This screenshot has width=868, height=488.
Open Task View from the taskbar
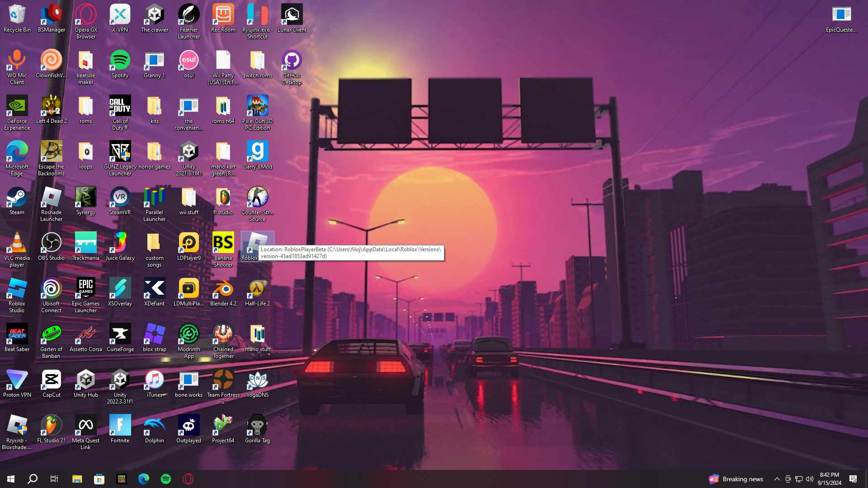pyautogui.click(x=54, y=479)
